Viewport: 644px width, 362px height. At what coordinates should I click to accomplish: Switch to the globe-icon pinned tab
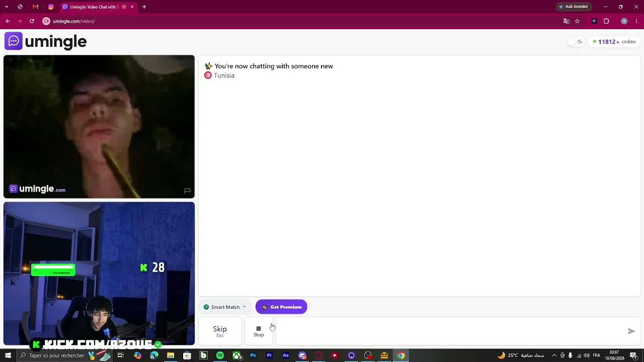[x=20, y=7]
